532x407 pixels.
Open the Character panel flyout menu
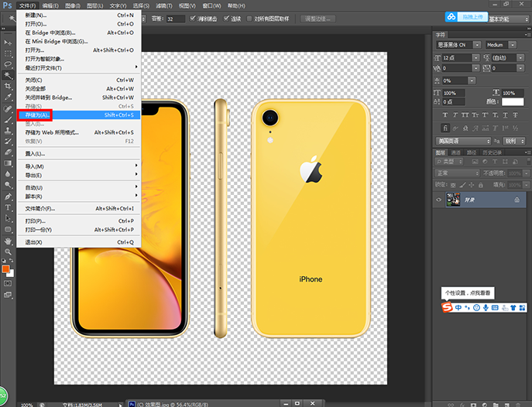527,35
